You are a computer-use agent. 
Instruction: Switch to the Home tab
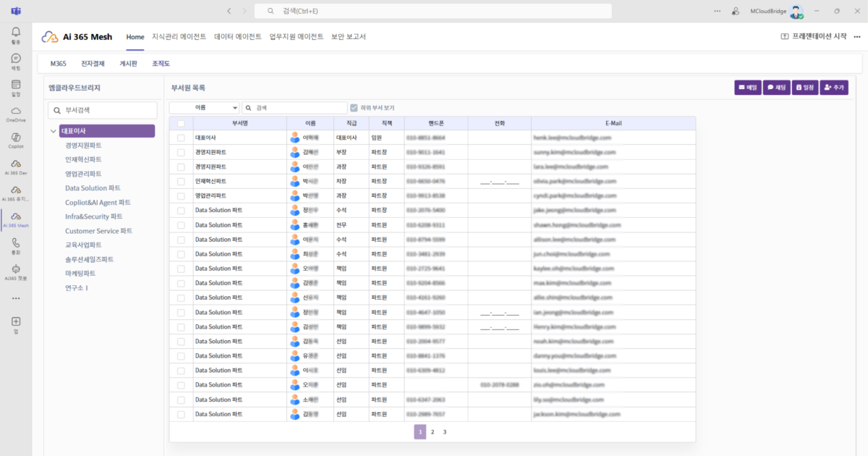[135, 37]
